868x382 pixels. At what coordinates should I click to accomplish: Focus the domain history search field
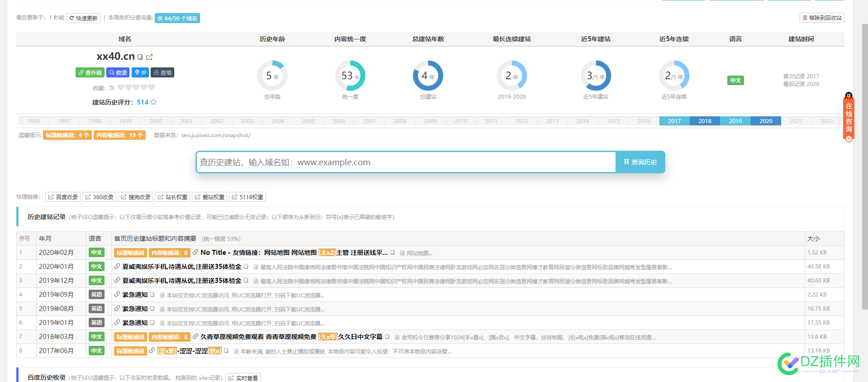406,162
